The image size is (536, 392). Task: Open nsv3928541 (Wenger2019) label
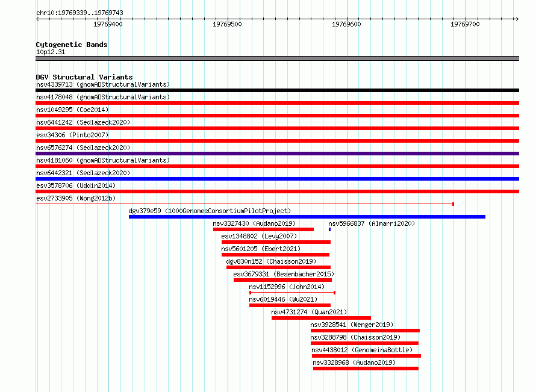352,325
